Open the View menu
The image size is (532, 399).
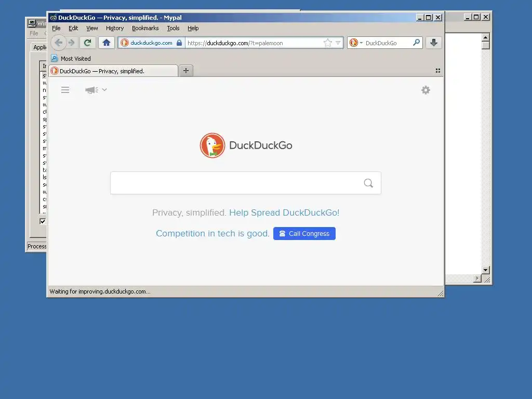click(x=92, y=28)
